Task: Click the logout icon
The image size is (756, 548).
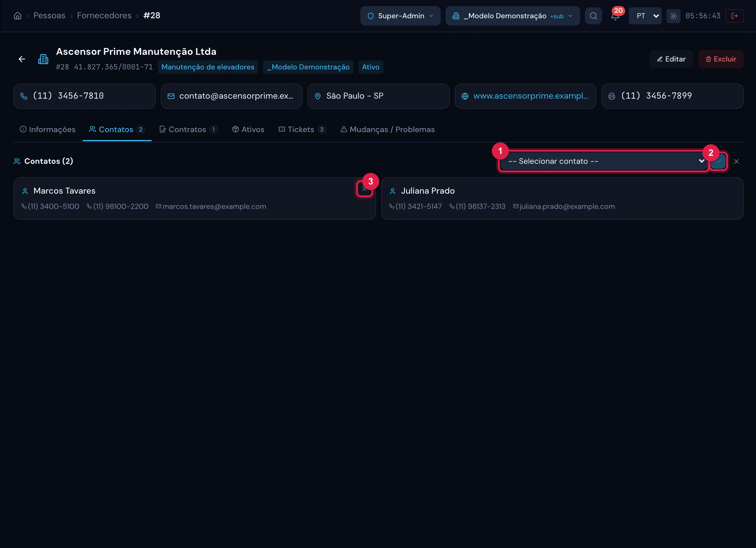Action: click(735, 16)
